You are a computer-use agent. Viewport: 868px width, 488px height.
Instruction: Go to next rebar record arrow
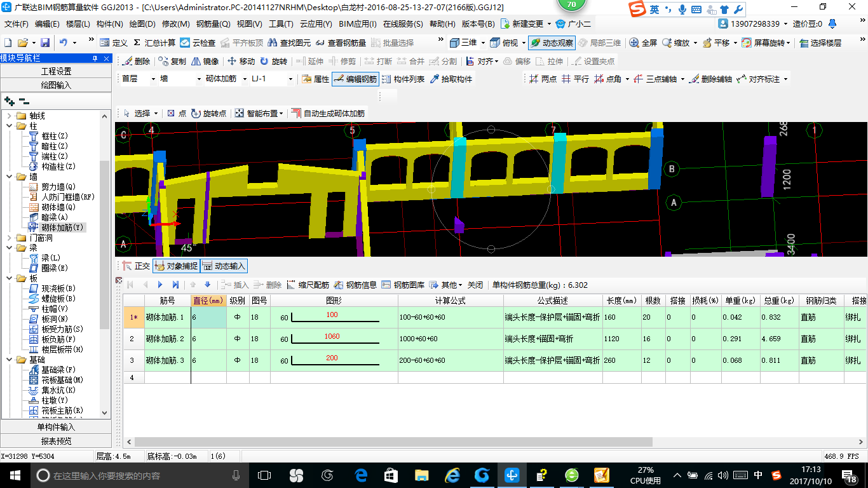click(x=160, y=285)
